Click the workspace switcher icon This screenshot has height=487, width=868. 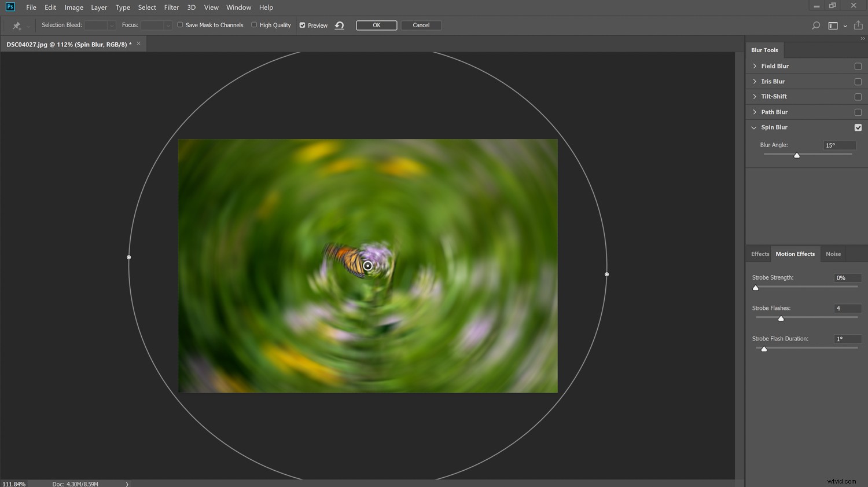coord(833,25)
